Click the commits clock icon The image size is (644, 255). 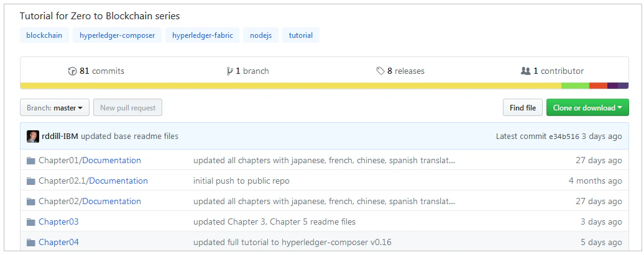coord(72,71)
